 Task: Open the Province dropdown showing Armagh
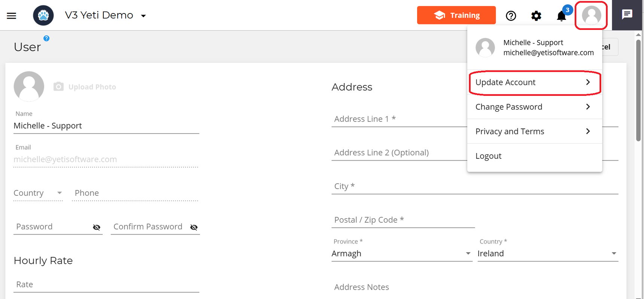402,253
